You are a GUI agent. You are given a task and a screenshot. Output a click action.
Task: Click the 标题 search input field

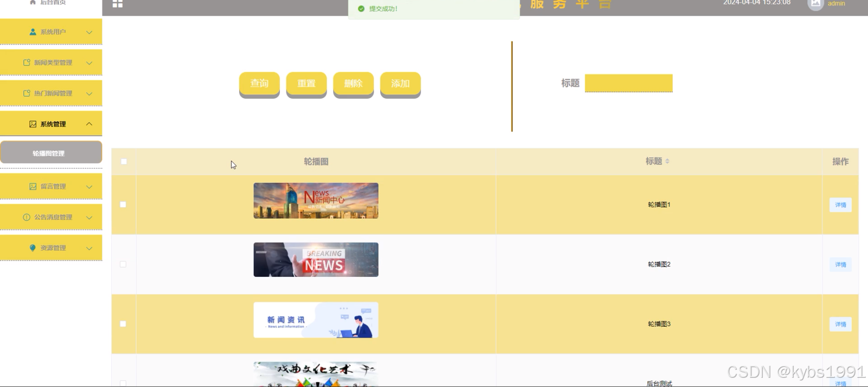coord(629,83)
